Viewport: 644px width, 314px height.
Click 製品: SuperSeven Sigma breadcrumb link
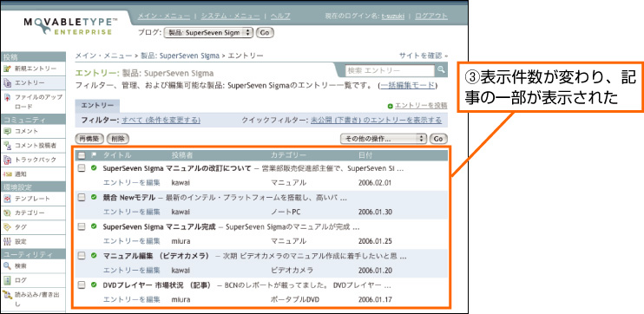(180, 56)
